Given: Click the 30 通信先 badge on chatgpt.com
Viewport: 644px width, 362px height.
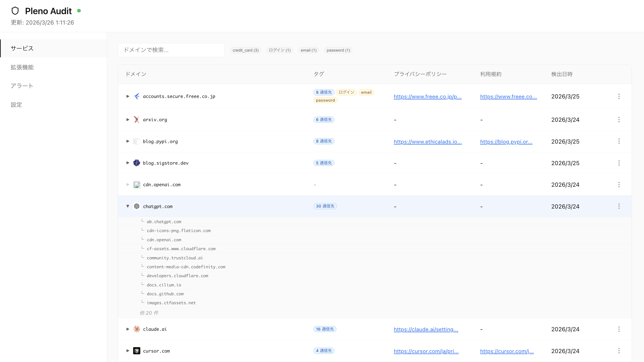Looking at the screenshot, I should point(325,206).
